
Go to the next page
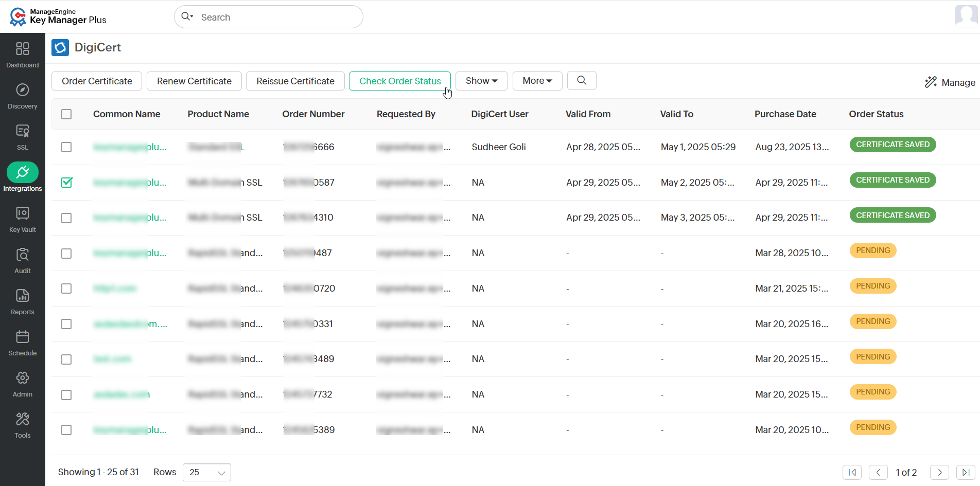click(940, 472)
